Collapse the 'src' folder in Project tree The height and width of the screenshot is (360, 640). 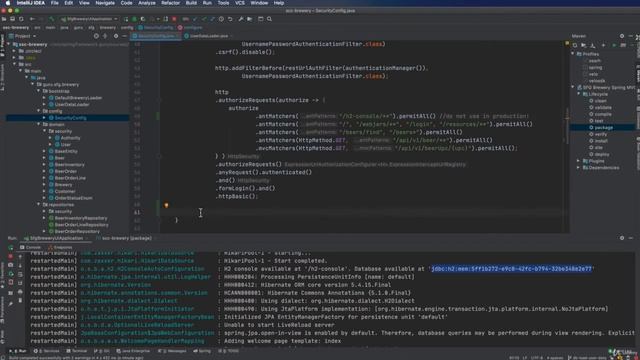(x=14, y=64)
